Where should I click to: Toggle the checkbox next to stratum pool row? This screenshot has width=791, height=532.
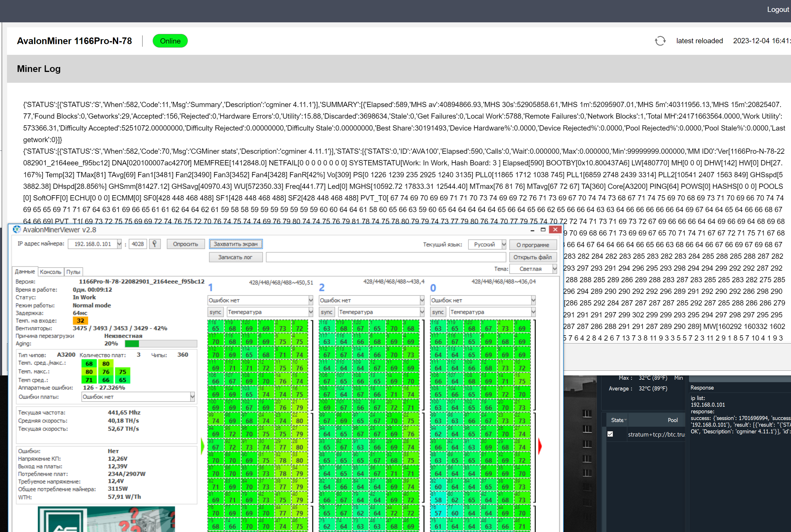tap(610, 434)
